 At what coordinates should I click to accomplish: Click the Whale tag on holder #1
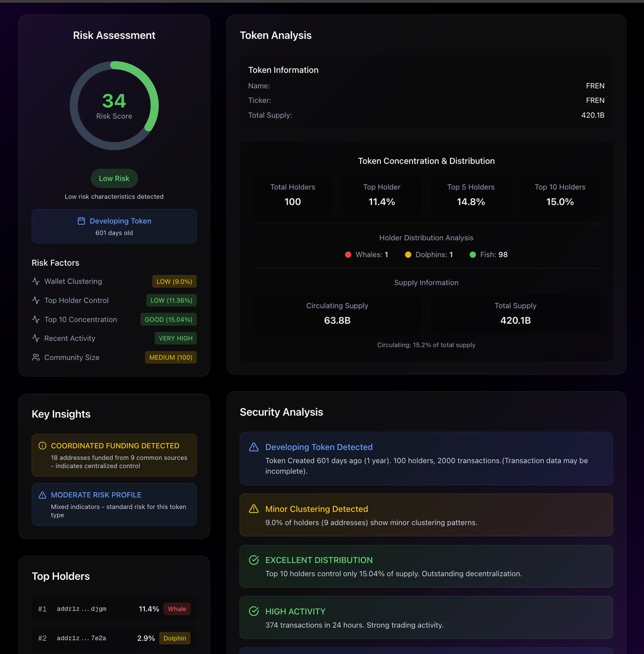(x=177, y=609)
